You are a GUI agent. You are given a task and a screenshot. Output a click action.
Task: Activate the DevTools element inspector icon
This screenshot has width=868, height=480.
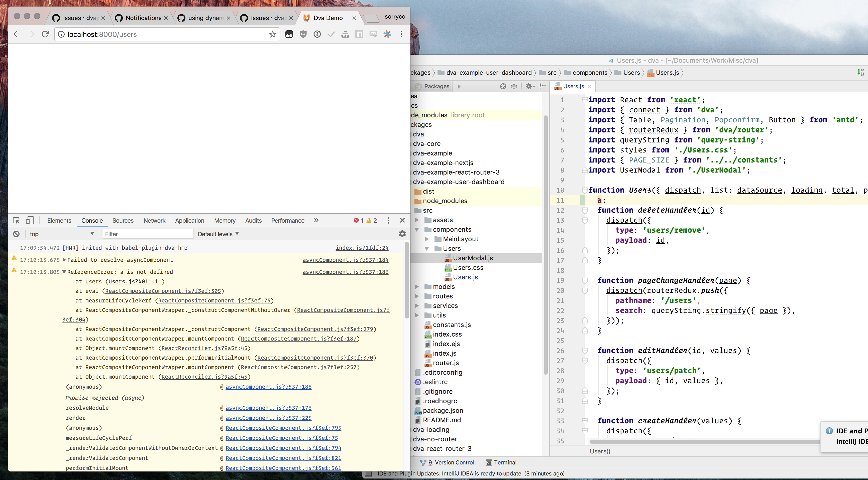(16, 220)
